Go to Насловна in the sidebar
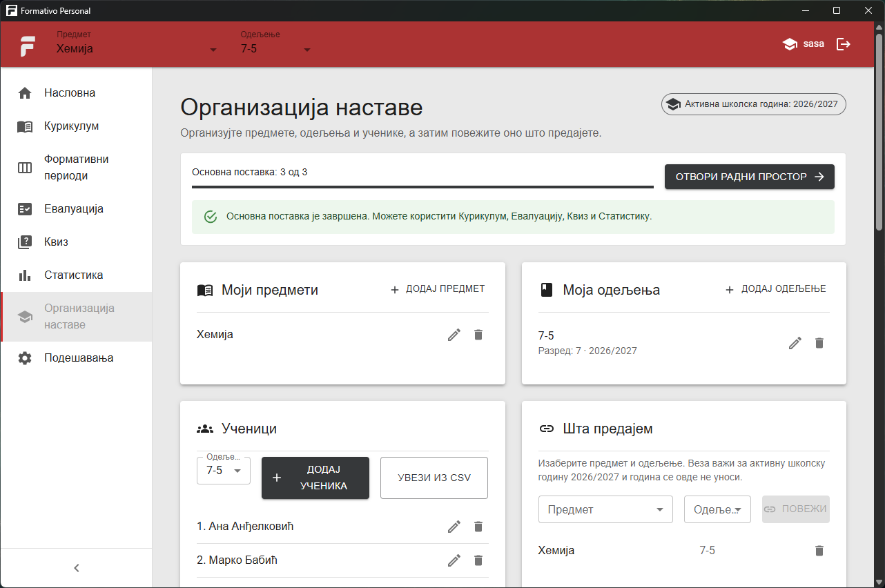Screen dimensions: 885x588 pyautogui.click(x=77, y=93)
